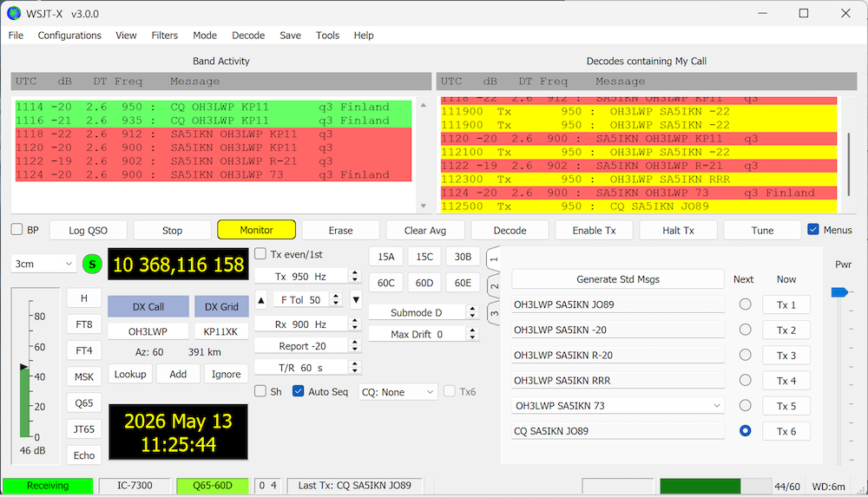Enable Tx even/1st checkbox
The height and width of the screenshot is (497, 868).
260,254
